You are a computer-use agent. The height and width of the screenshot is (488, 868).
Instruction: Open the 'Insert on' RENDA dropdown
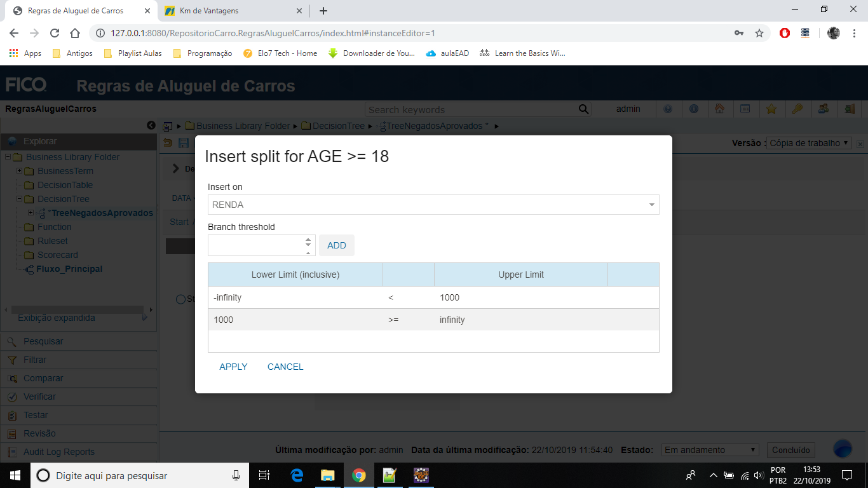[x=651, y=205]
